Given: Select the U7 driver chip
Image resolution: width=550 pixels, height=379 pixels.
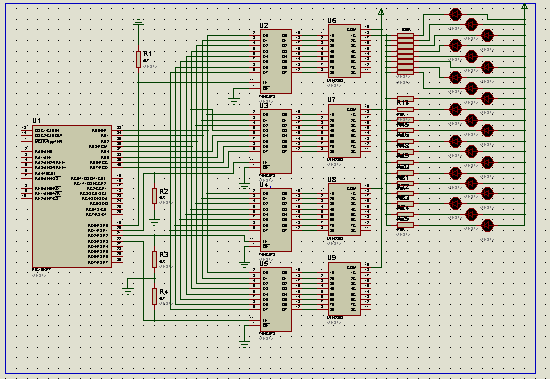Looking at the screenshot, I should tap(344, 131).
